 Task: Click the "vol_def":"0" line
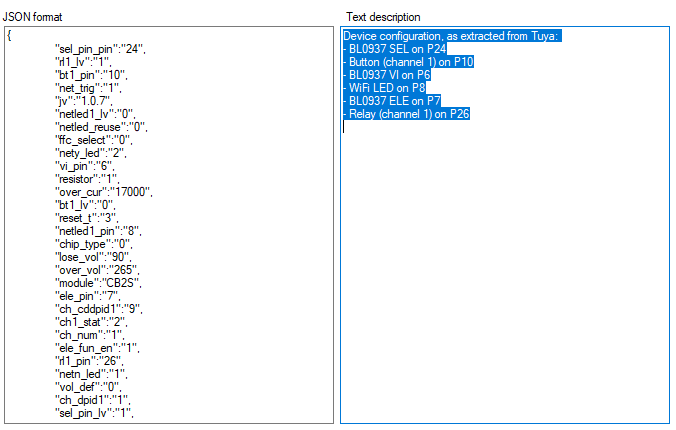(x=88, y=387)
